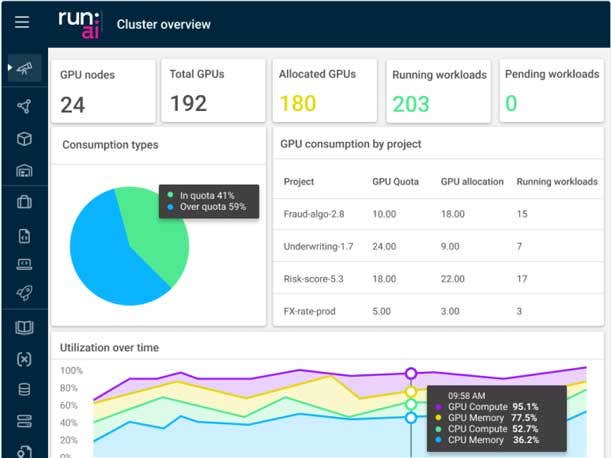Open the connected-nodes graph icon in sidebar
Screen dimensions: 611x458
(x=24, y=106)
